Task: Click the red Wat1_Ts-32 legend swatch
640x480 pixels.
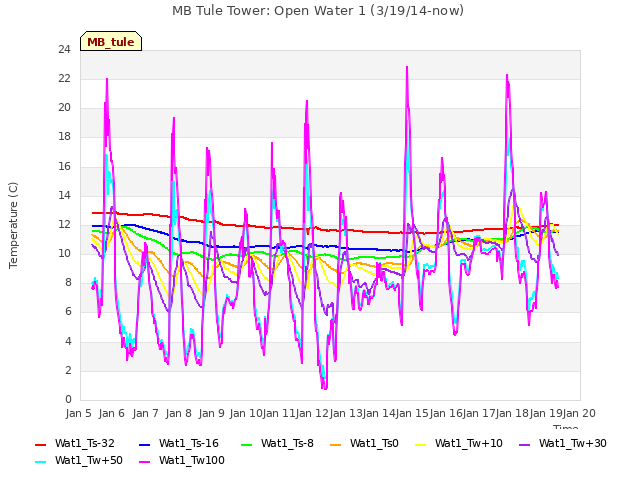Action: tap(41, 444)
